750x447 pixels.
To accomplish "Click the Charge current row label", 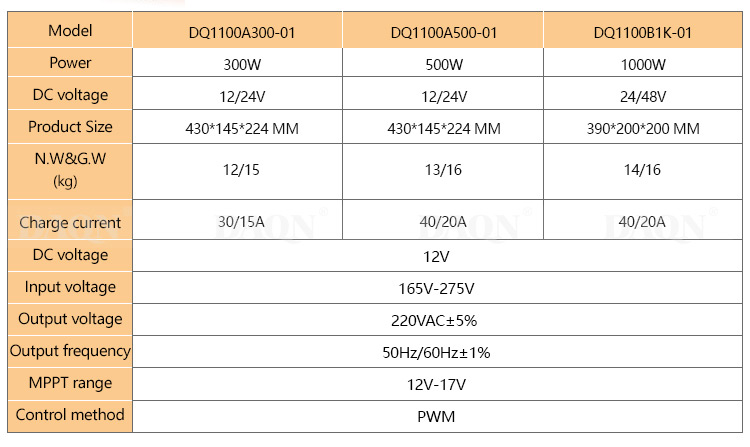I will [70, 220].
